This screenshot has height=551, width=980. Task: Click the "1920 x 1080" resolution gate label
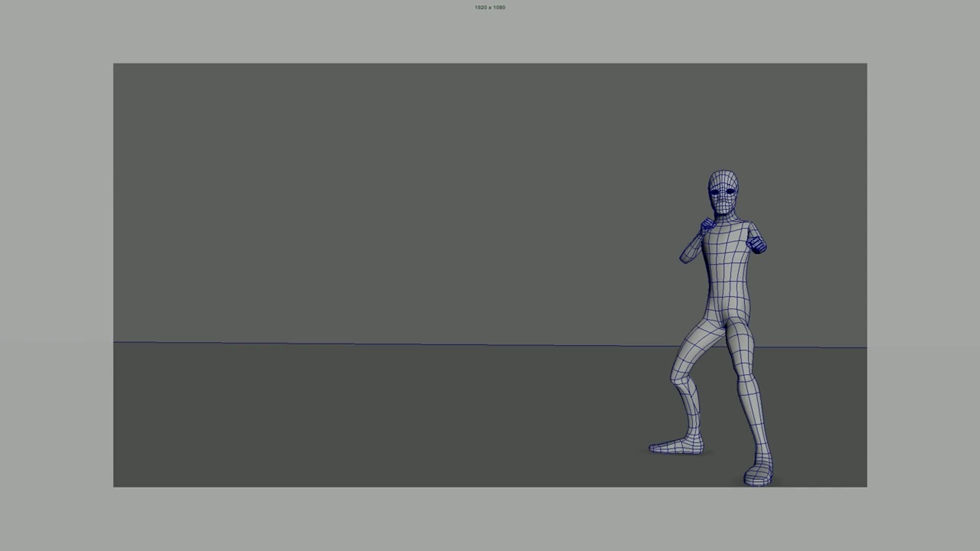tap(489, 7)
